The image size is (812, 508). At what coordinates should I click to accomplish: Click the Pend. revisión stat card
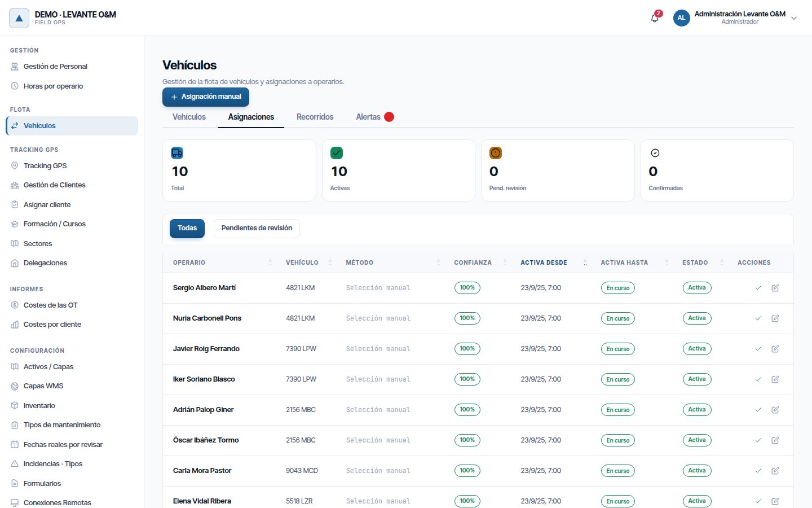click(x=558, y=170)
